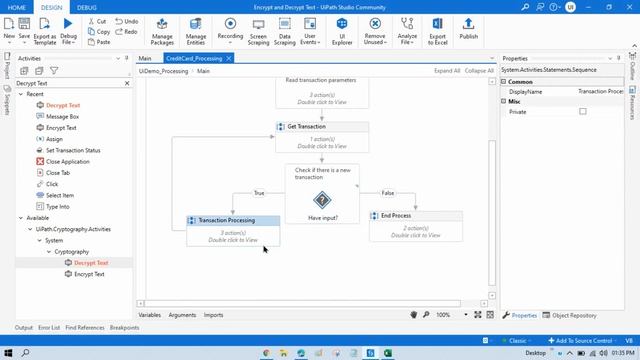Open the Imports panel
Screen dimensions: 640x360
click(x=213, y=315)
